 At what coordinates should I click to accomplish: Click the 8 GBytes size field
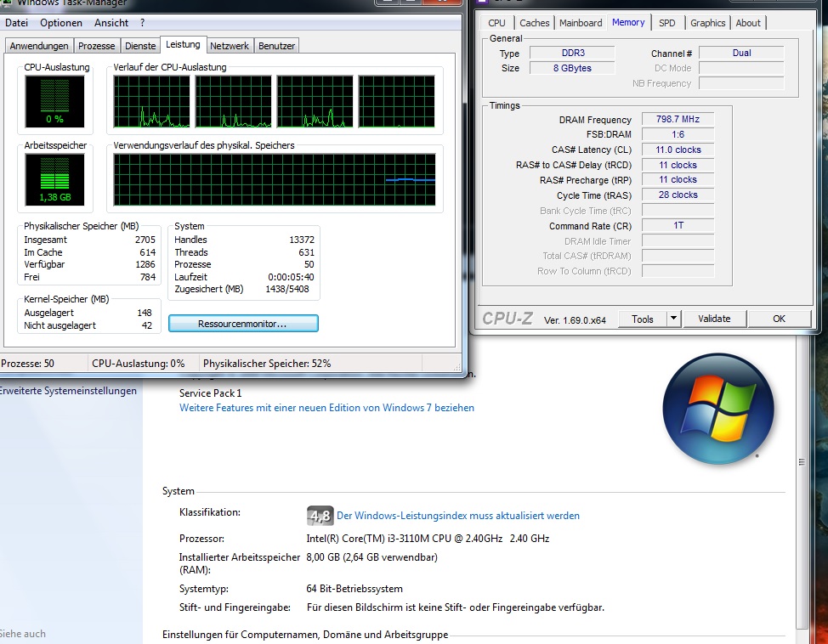click(572, 68)
